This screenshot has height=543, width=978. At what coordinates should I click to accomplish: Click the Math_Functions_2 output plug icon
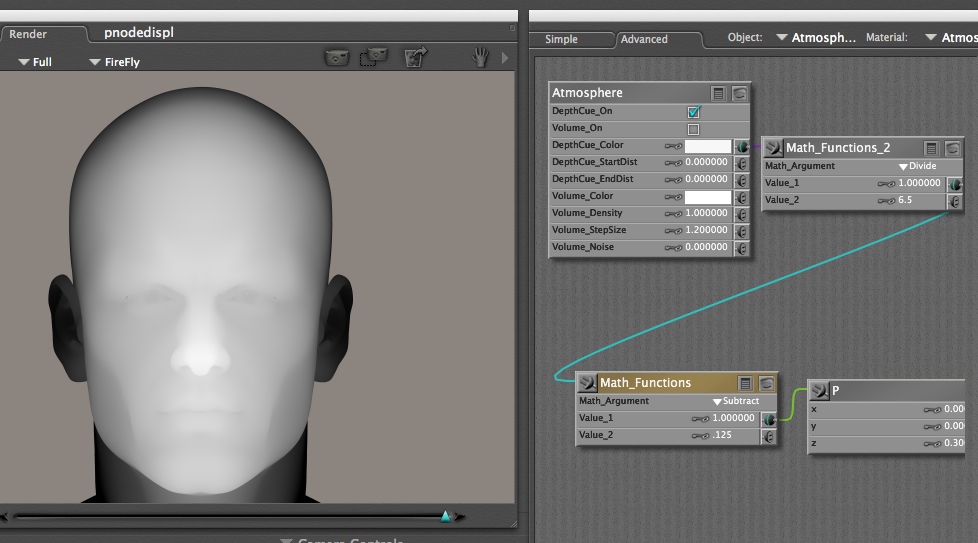771,148
